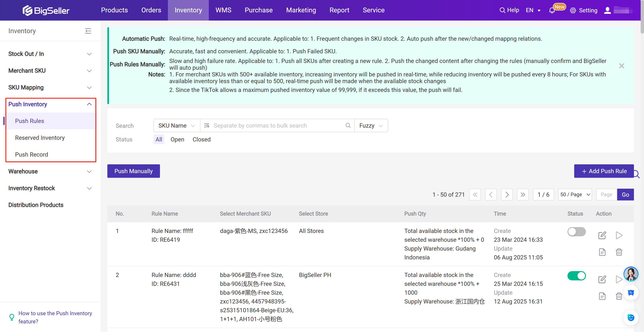Run push for rule dddd manually

point(619,280)
